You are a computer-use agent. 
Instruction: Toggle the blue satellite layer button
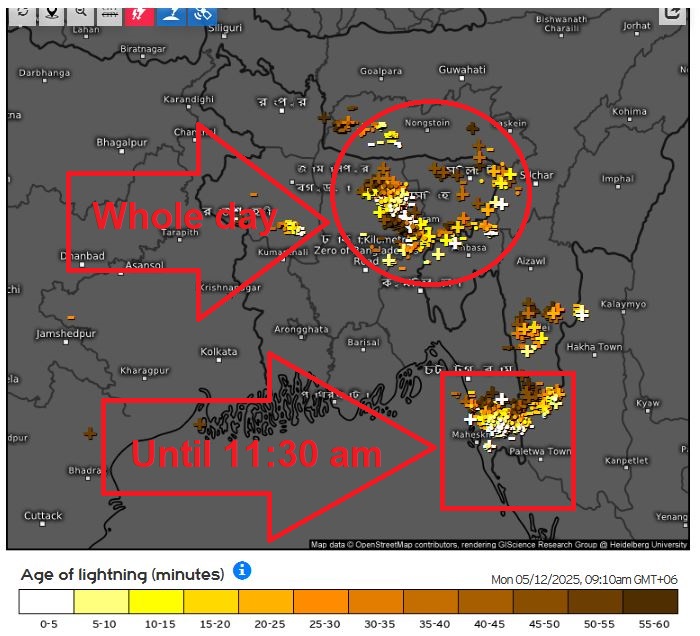[202, 14]
